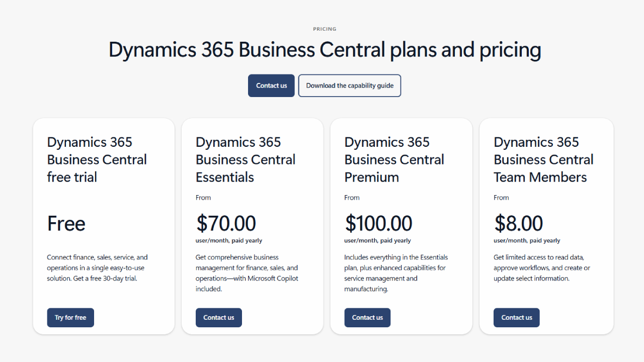Select the Dynamics 365 Business Central Essentials heading
644x362 pixels.
coord(245,159)
